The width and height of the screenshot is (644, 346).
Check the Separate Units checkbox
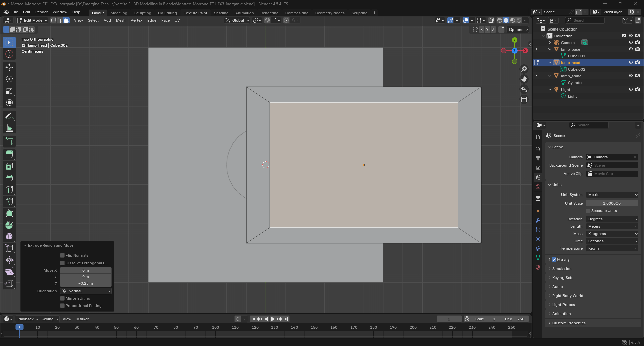coord(588,211)
